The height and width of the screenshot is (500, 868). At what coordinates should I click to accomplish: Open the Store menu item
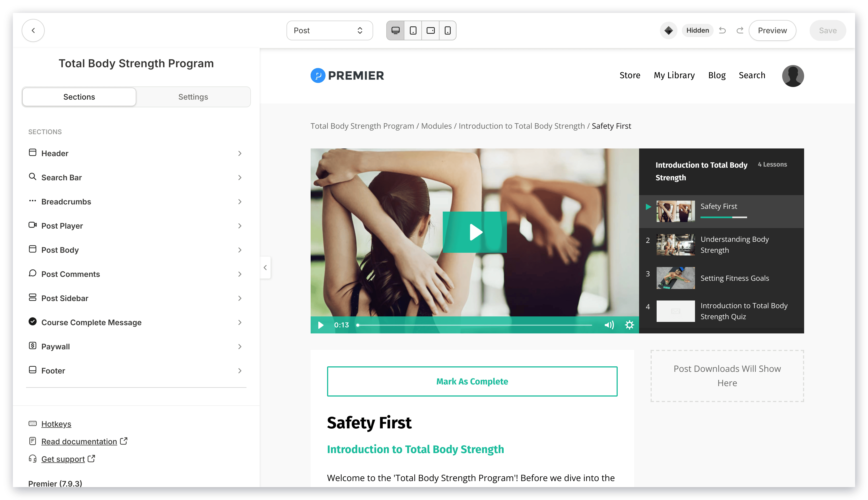pos(629,75)
